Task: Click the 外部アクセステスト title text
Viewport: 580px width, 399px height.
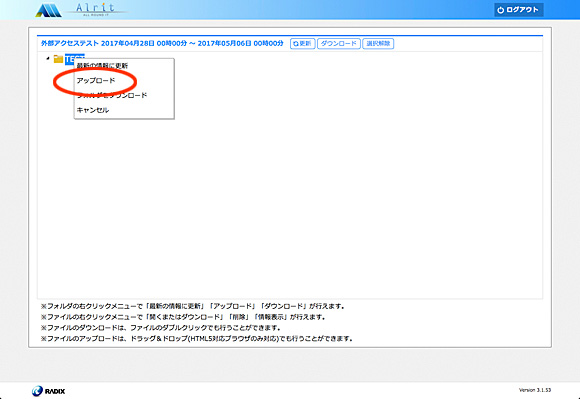Action: (70, 44)
